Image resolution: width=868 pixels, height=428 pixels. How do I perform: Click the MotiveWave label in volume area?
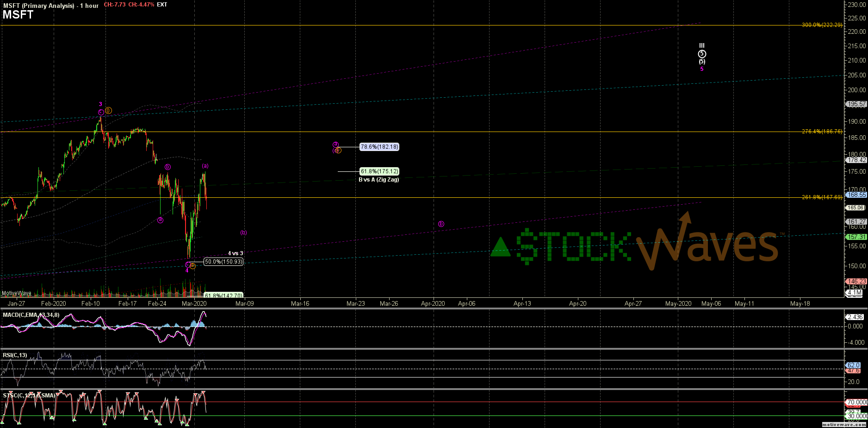[x=16, y=293]
